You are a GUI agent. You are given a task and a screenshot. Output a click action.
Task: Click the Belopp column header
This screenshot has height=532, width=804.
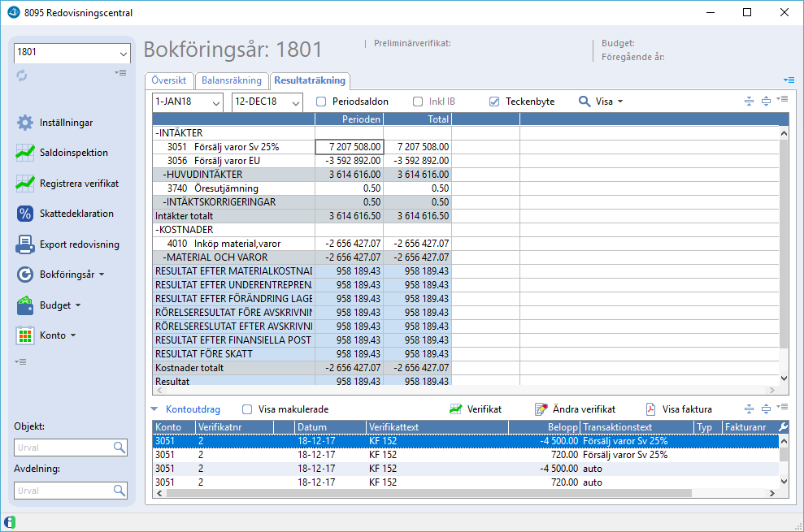click(544, 426)
